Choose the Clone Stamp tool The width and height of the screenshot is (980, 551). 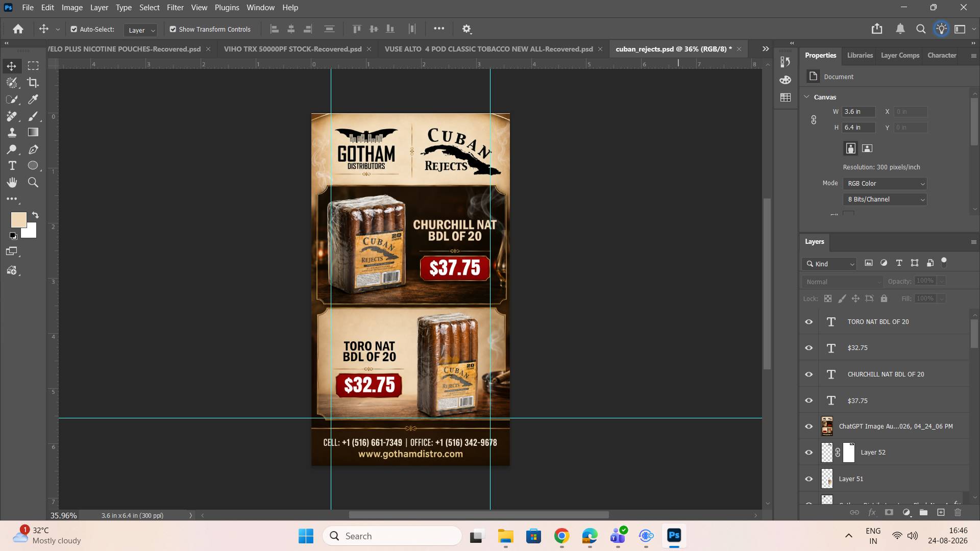click(x=12, y=133)
